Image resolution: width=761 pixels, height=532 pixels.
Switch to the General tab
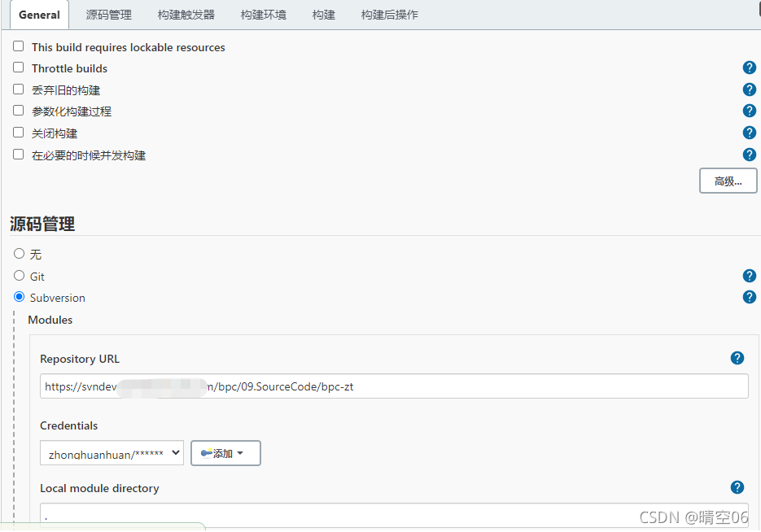coord(39,15)
